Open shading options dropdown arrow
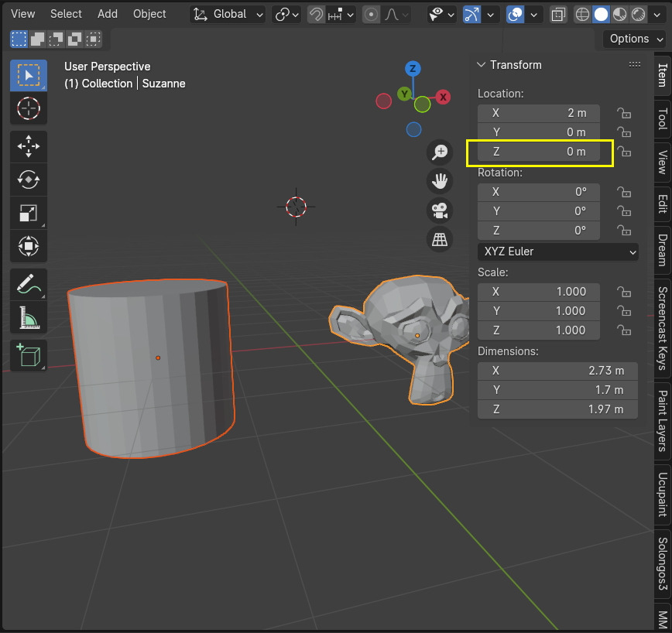Screen dimensions: 672x633 (x=657, y=15)
